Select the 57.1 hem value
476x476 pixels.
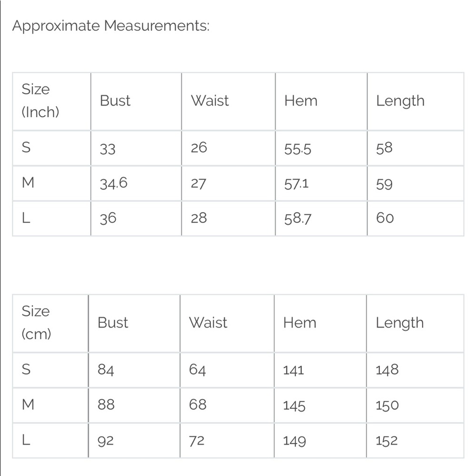point(297,183)
